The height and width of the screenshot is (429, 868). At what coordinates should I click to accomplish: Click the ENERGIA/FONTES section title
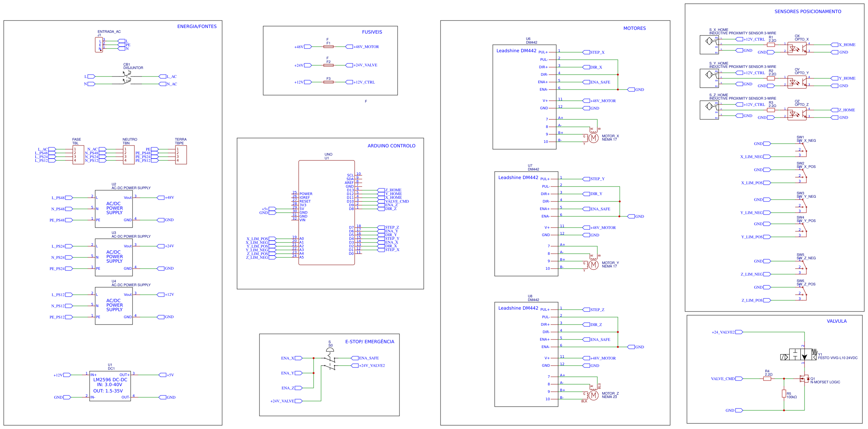click(197, 26)
